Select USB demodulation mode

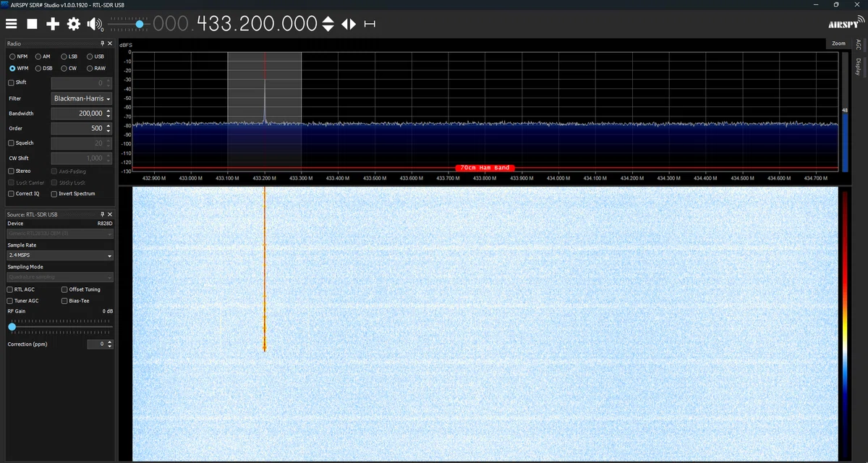coord(90,56)
